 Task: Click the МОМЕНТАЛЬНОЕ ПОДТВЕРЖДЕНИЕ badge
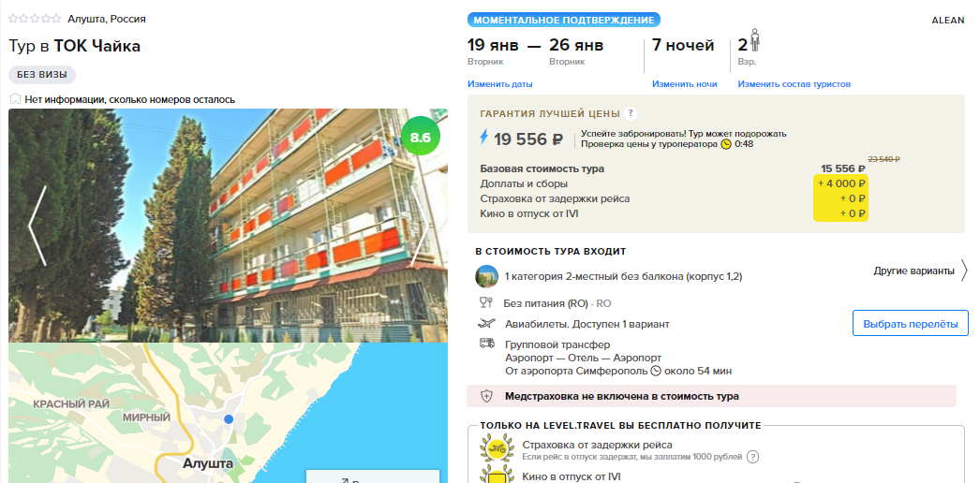[x=564, y=20]
